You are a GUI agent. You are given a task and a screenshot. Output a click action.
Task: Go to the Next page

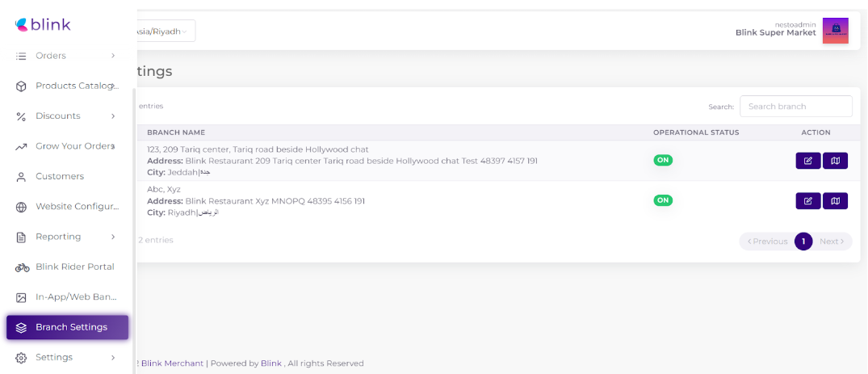click(832, 242)
